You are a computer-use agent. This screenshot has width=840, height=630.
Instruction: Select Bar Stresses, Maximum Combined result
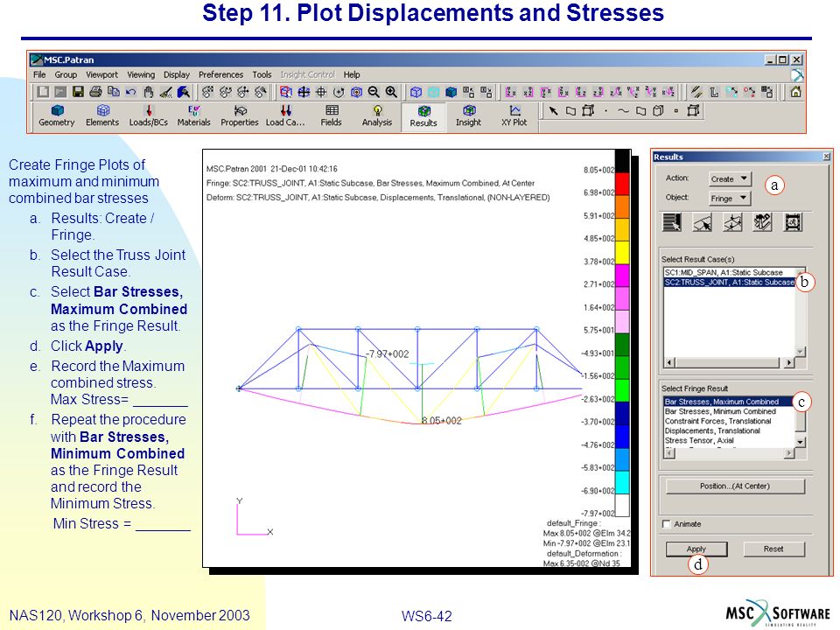[729, 402]
